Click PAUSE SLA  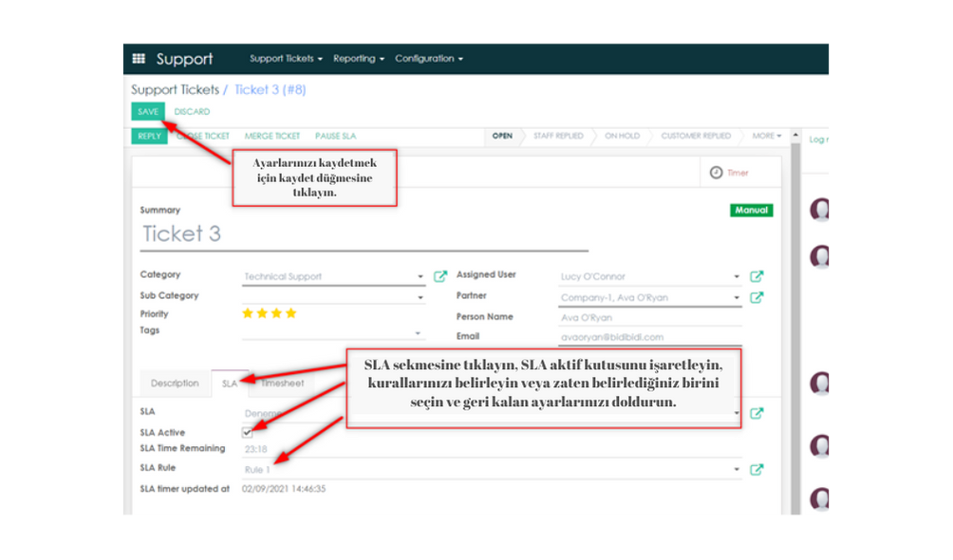335,136
